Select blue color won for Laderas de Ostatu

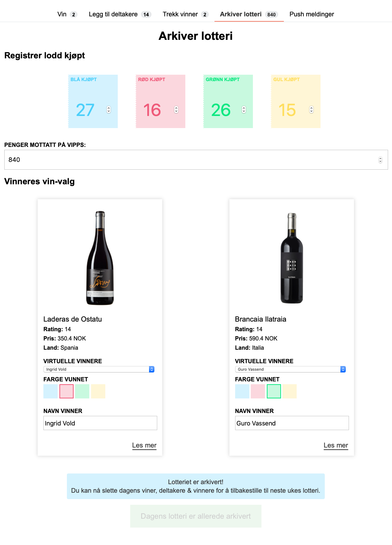(x=51, y=391)
